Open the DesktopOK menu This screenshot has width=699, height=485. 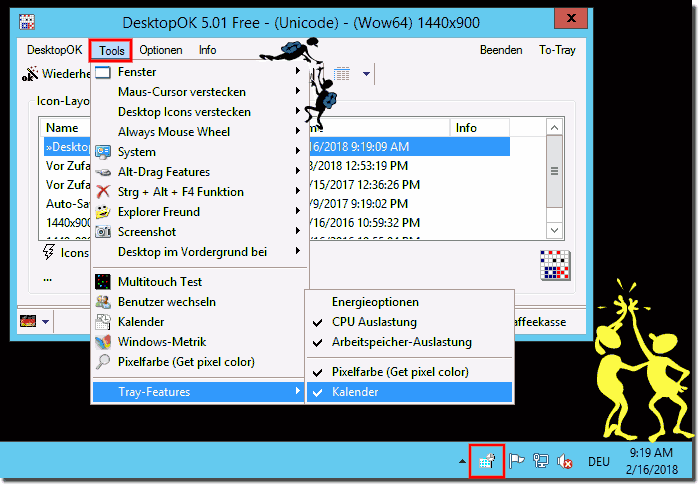click(x=55, y=50)
